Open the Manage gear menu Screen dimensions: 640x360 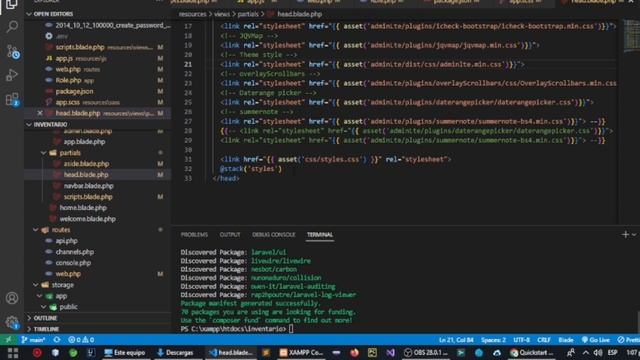click(12, 322)
